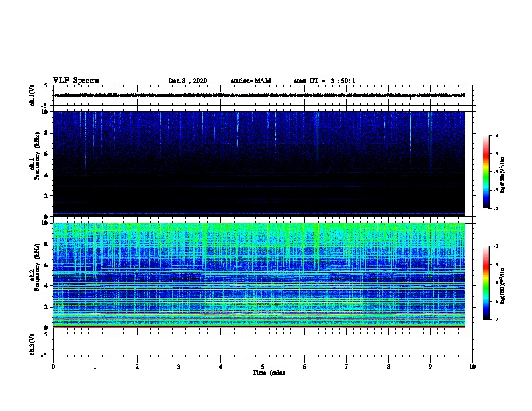The image size is (532, 411).
Task: Click time axis tick label "0"
Action: point(53,367)
